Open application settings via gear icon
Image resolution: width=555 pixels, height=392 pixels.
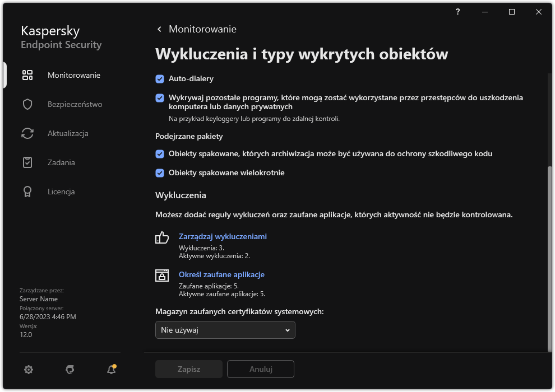tap(28, 370)
